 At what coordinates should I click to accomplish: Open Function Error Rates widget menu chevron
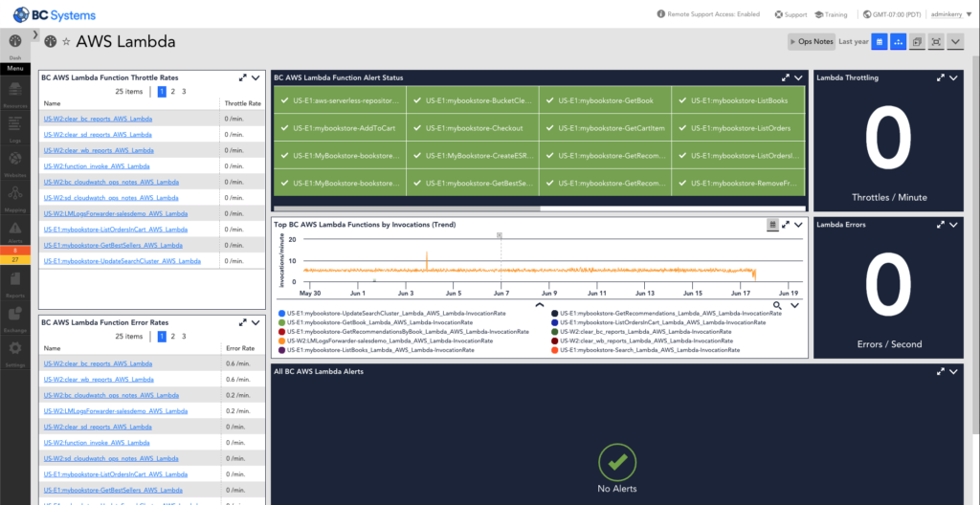(x=255, y=322)
